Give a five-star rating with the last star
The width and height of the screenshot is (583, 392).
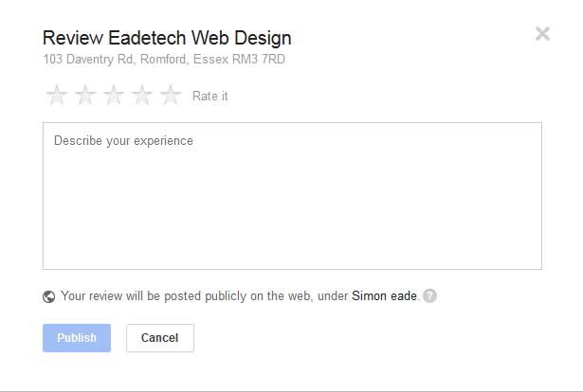click(171, 95)
